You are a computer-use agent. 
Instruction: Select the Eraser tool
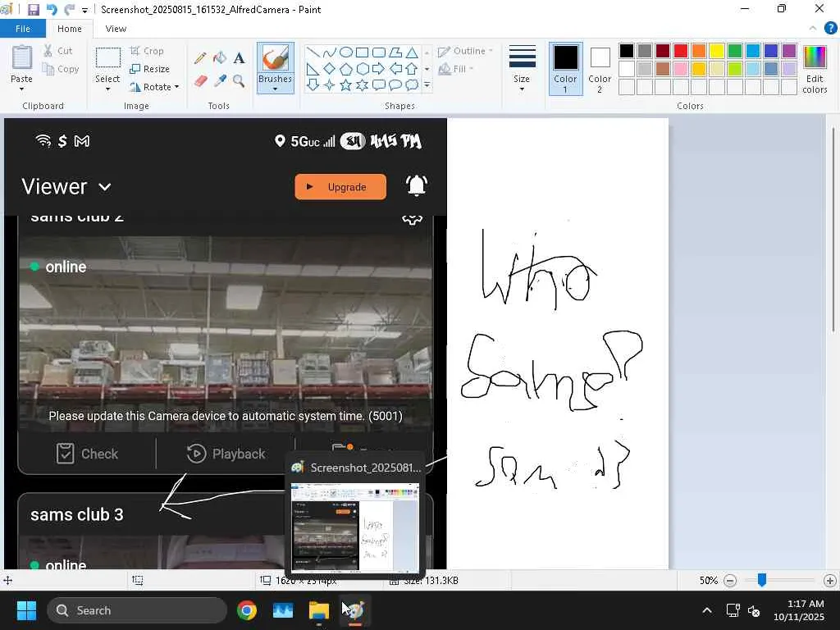pyautogui.click(x=200, y=81)
